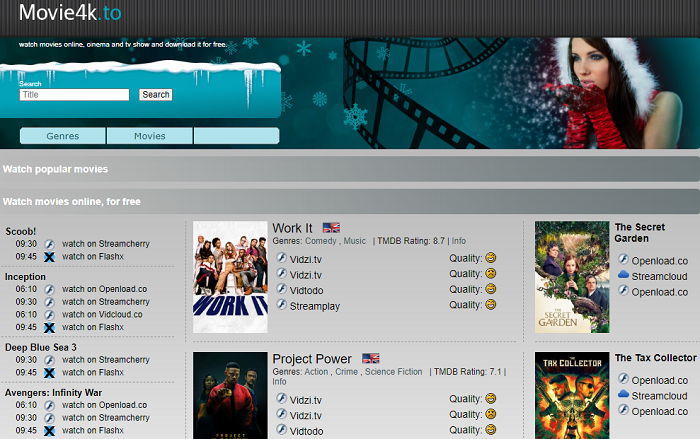This screenshot has width=700, height=439.
Task: Click the Streamplay icon under Work It
Action: pos(281,305)
